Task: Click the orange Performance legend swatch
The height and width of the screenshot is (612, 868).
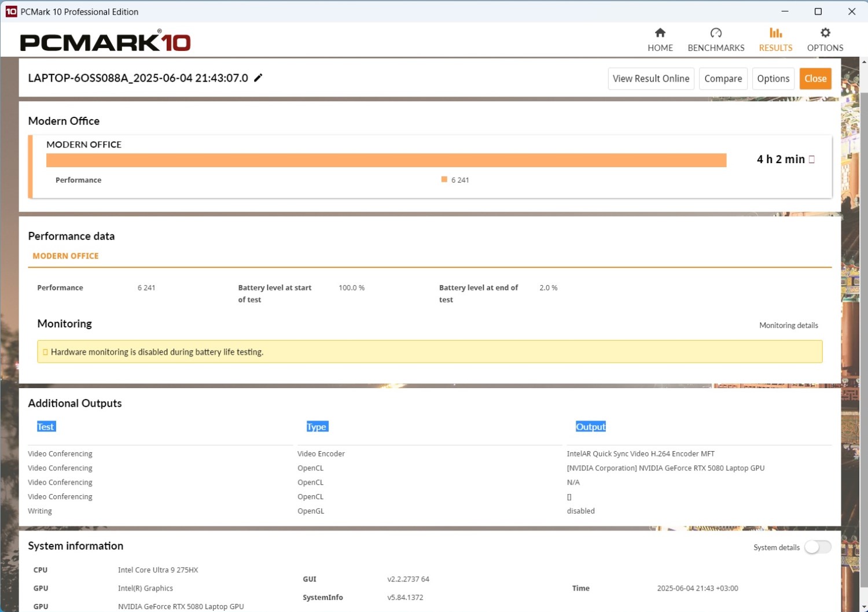Action: pyautogui.click(x=444, y=180)
